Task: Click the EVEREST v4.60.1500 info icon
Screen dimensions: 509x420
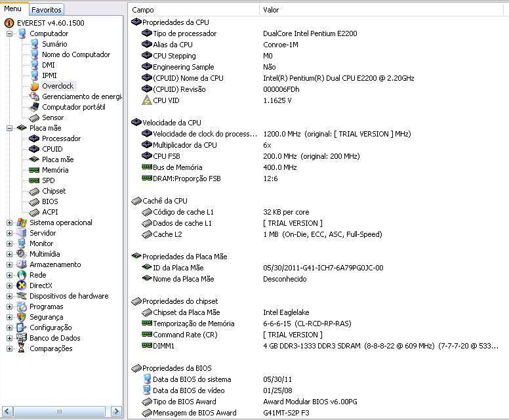Action: click(x=9, y=23)
